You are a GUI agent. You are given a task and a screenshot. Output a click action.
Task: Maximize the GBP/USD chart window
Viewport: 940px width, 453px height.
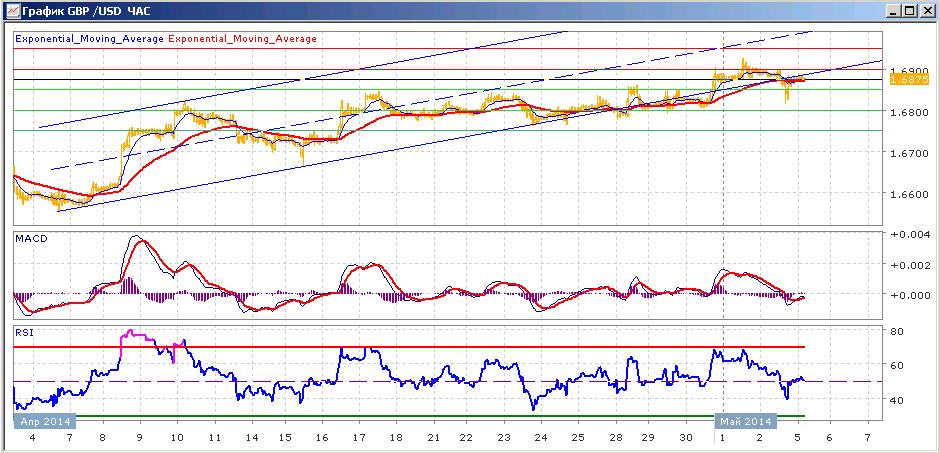tap(910, 11)
